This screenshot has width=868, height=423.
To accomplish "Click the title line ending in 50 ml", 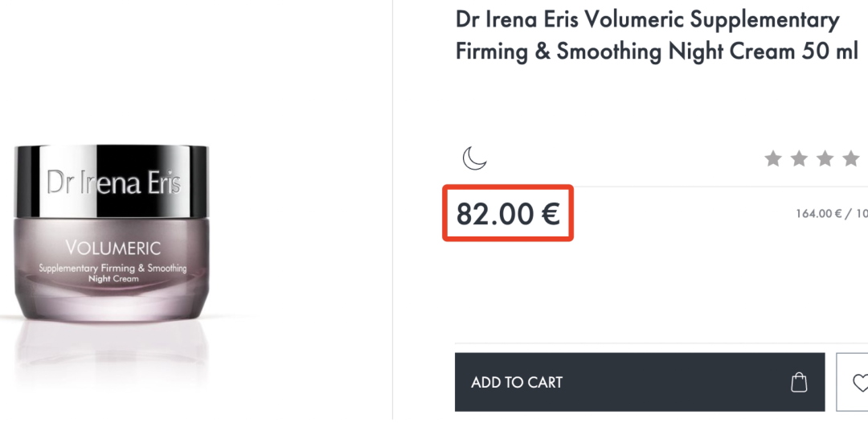I will coord(657,51).
